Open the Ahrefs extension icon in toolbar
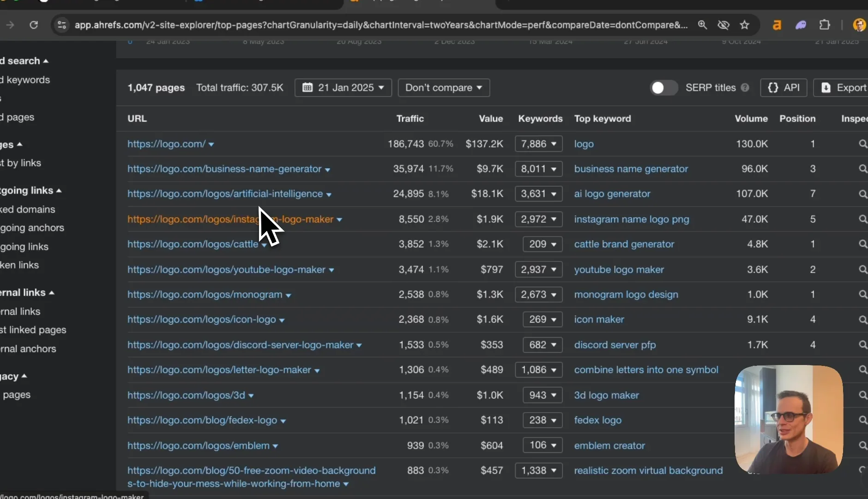Image resolution: width=868 pixels, height=499 pixels. (777, 25)
